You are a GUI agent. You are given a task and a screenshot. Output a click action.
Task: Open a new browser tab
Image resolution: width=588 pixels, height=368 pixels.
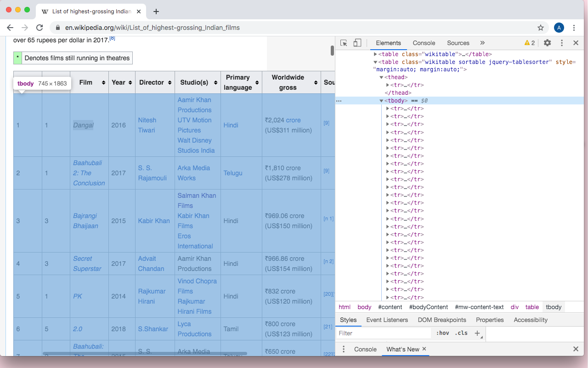pyautogui.click(x=156, y=11)
